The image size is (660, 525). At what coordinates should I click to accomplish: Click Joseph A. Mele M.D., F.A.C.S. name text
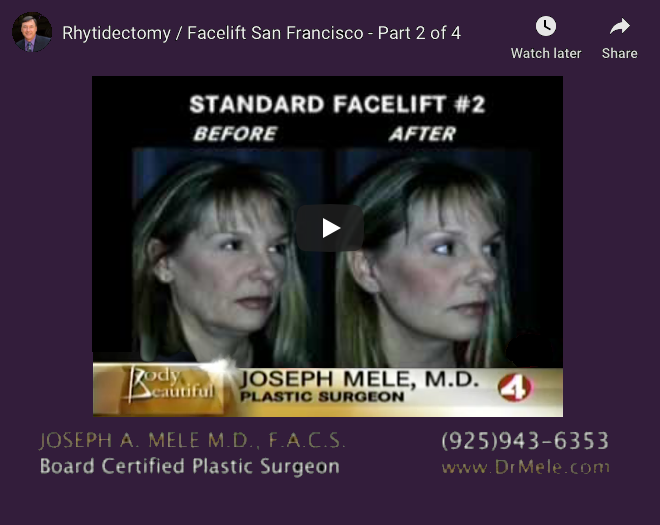[x=192, y=441]
